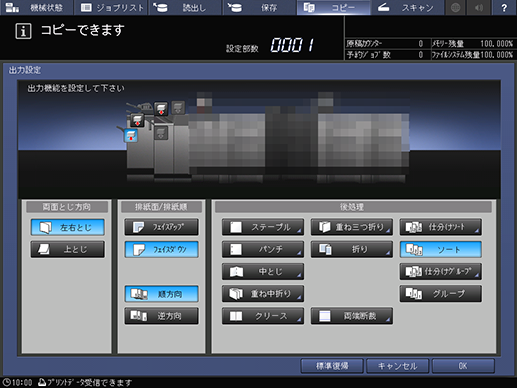This screenshot has width=517, height=388.
Task: Click 標準復帰 restore defaults button
Action: point(332,366)
